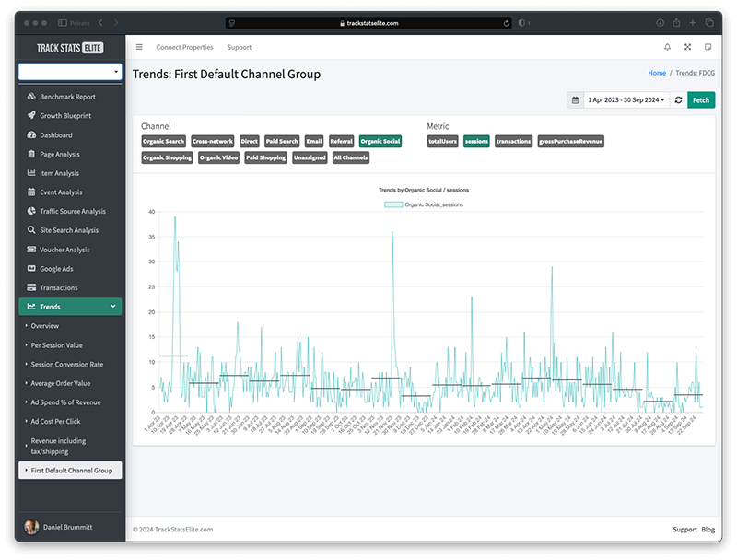This screenshot has width=737, height=560.
Task: Click the Safari tab overview icon
Action: pyautogui.click(x=709, y=22)
